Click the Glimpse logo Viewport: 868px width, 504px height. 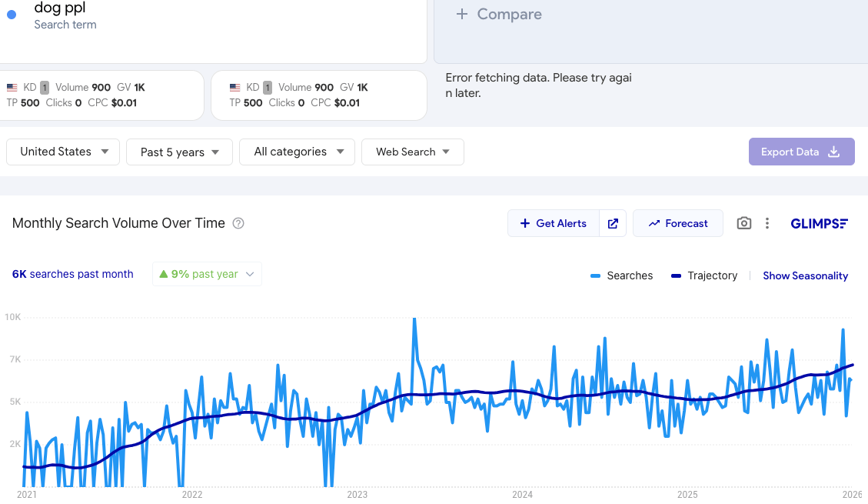click(819, 223)
